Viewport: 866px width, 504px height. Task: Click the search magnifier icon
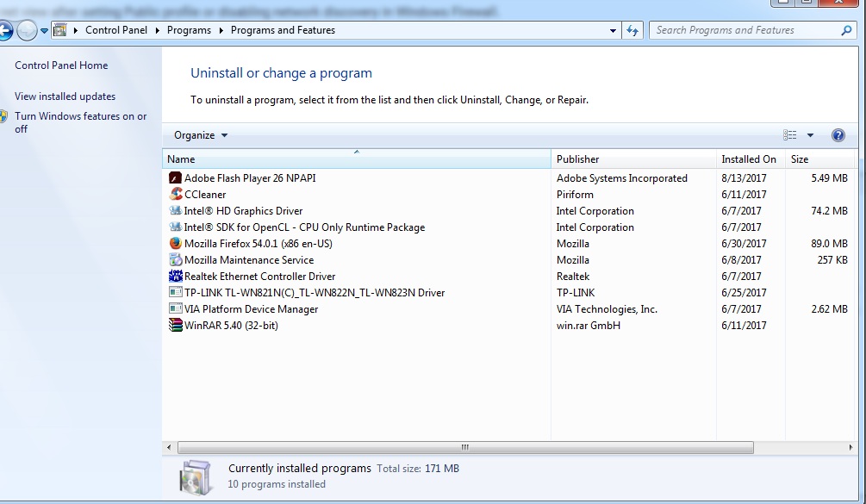846,30
